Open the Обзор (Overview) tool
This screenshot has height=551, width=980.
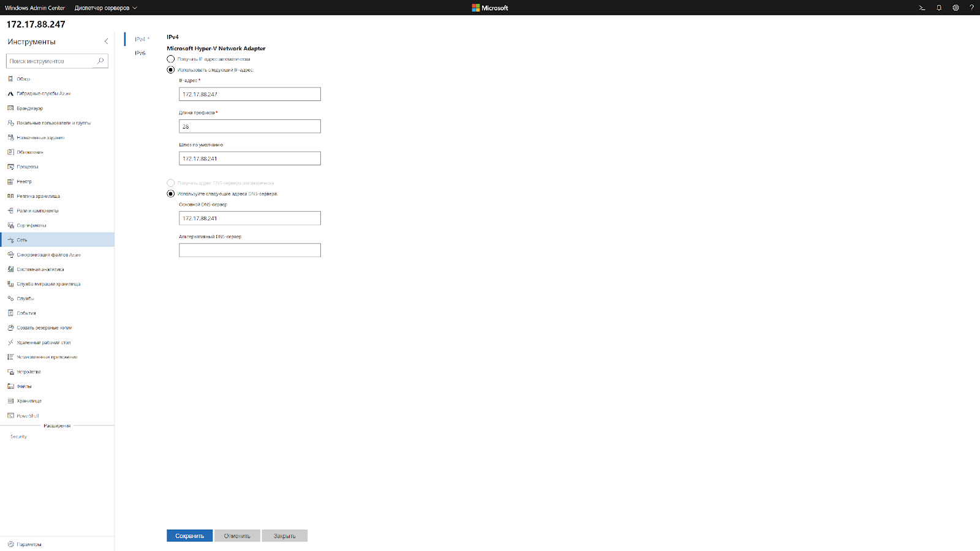[x=23, y=78]
